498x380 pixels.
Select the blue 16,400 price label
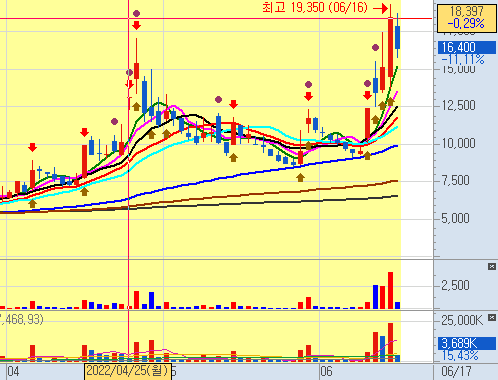coord(466,48)
